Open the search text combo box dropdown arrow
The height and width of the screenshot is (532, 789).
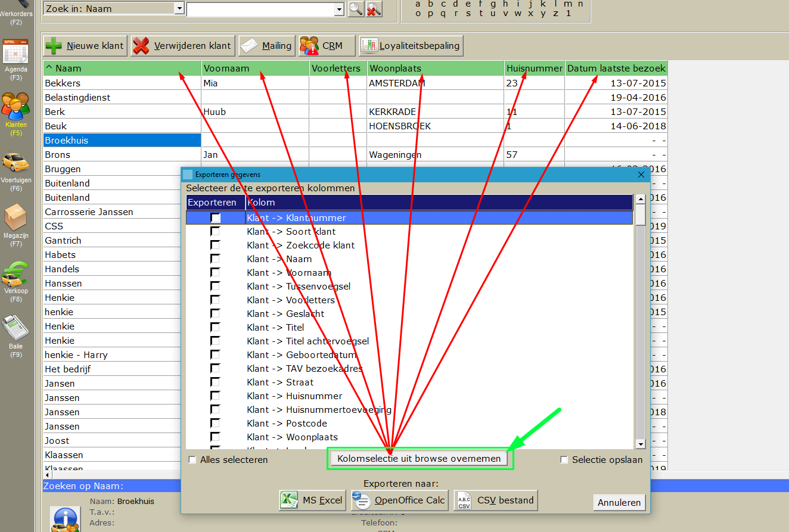(340, 9)
